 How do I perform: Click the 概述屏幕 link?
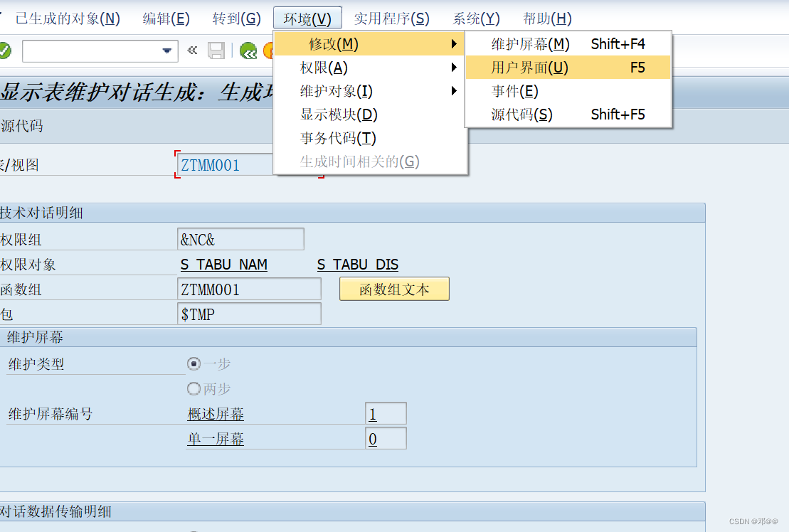(216, 414)
